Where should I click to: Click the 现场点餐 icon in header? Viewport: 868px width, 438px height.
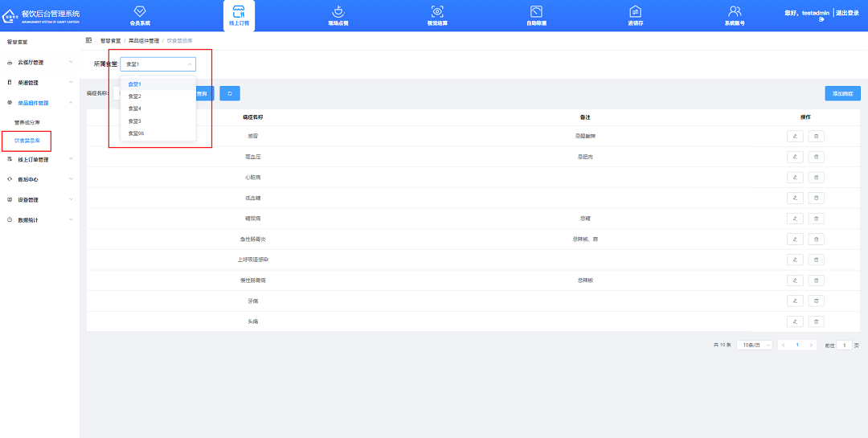click(338, 11)
